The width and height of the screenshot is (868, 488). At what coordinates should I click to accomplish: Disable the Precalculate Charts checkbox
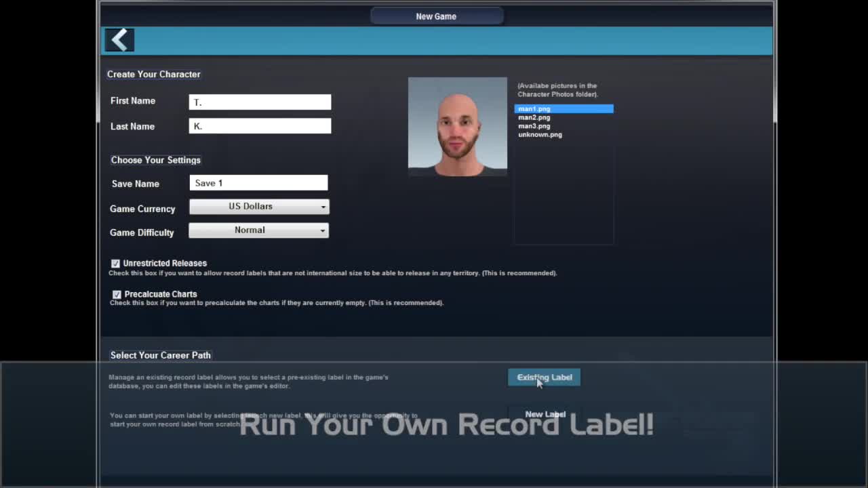[x=117, y=294]
